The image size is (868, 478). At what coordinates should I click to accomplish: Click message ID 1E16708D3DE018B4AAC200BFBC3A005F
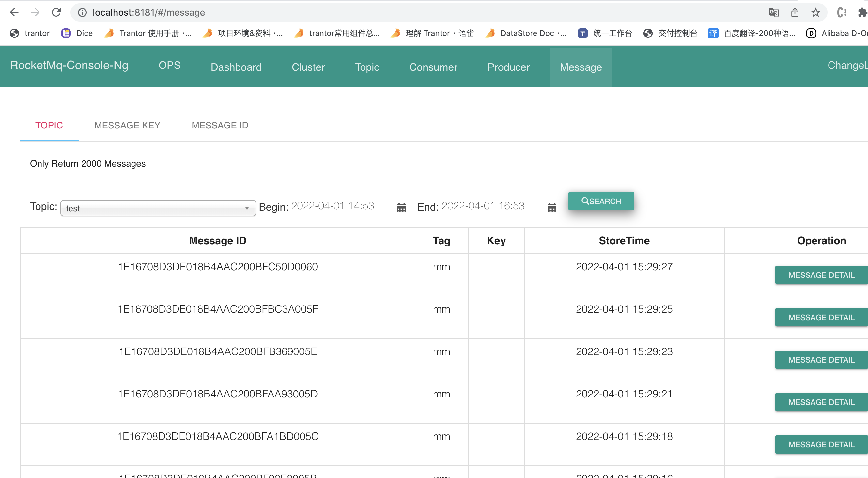click(x=218, y=309)
